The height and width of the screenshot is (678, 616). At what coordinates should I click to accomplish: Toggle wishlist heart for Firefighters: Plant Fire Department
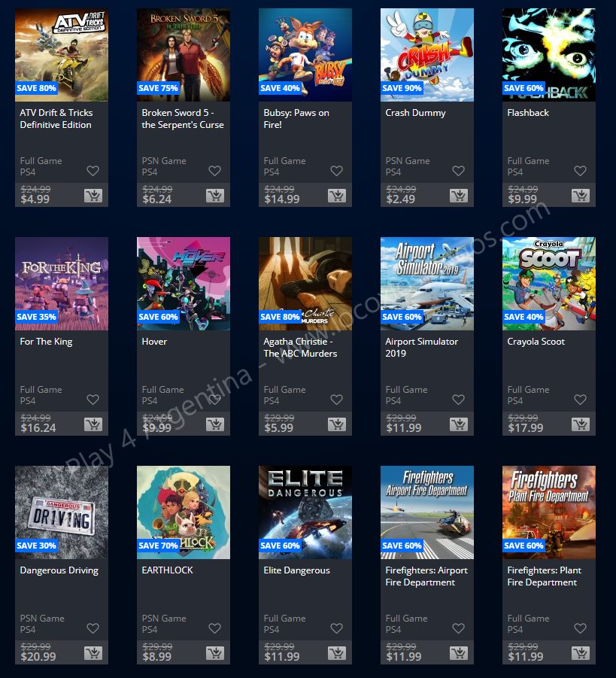click(x=581, y=628)
